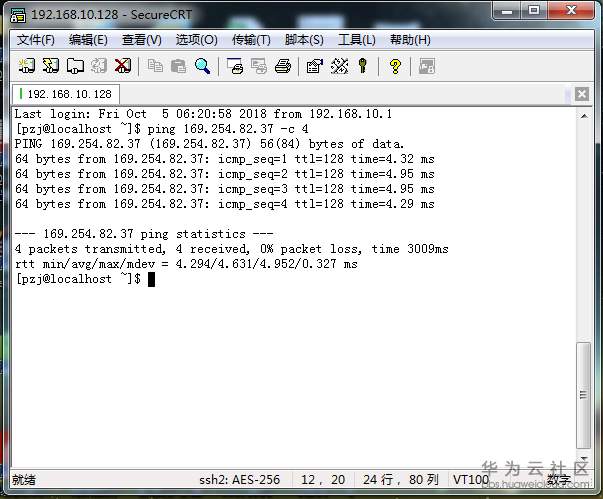Click the greyed Reconnect toolbar icon
Image resolution: width=603 pixels, height=499 pixels.
[99, 66]
